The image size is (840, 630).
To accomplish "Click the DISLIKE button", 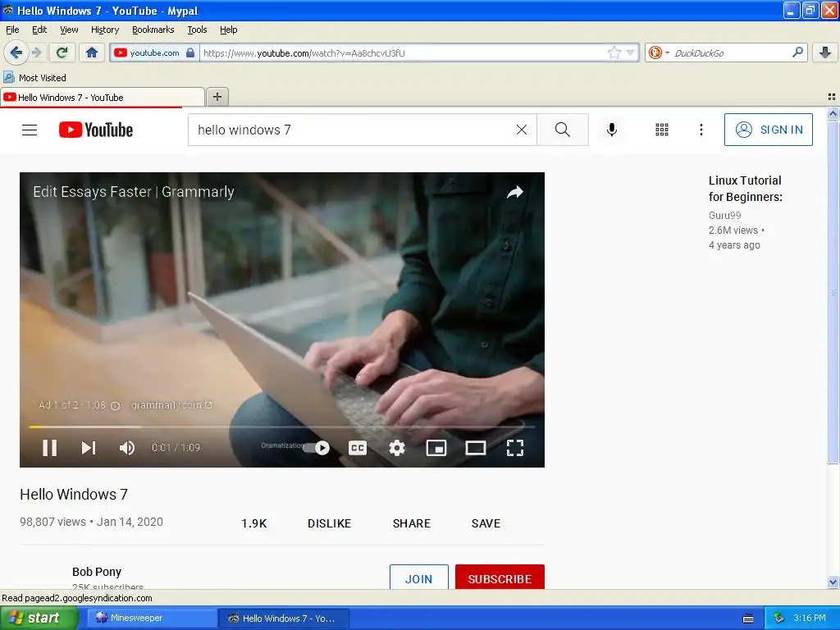I will pos(330,523).
